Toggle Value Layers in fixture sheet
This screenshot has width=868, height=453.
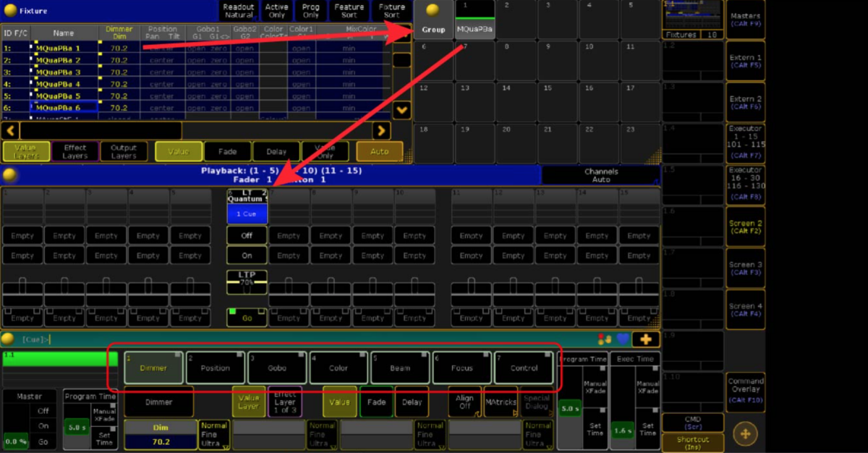pos(26,151)
